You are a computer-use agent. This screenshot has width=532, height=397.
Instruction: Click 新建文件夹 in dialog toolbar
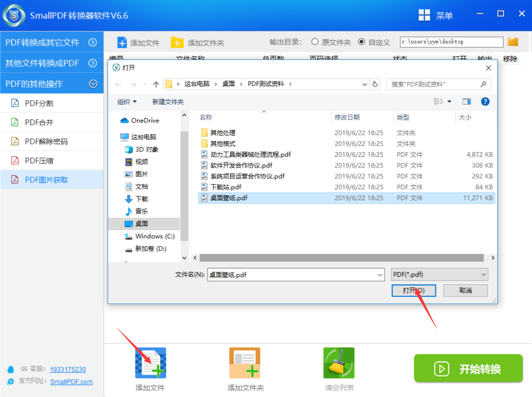click(168, 102)
